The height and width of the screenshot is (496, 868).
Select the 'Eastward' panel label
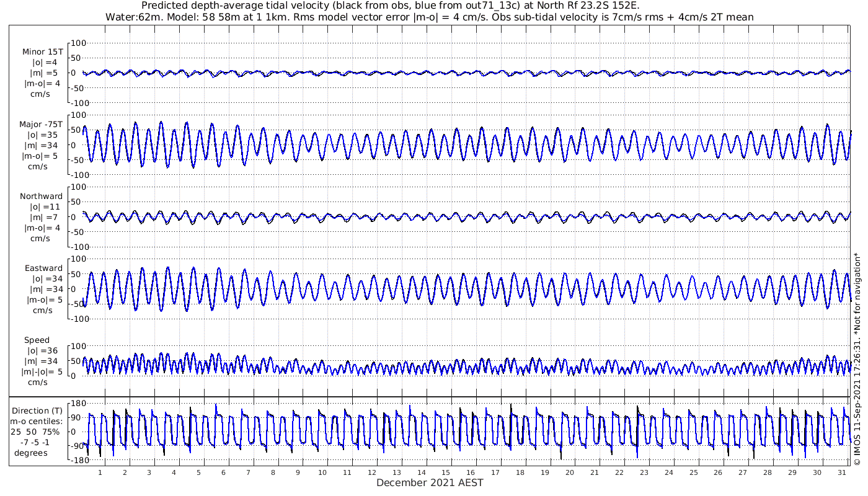(x=43, y=268)
